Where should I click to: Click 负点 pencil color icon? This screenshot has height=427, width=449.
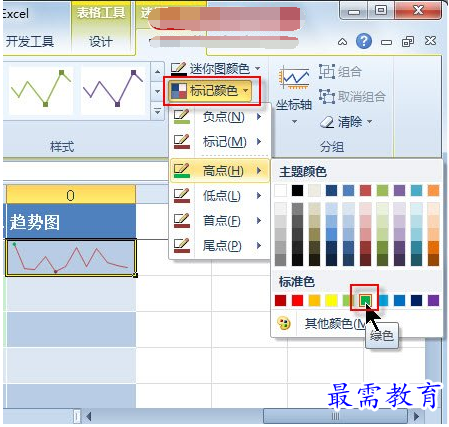coord(182,117)
